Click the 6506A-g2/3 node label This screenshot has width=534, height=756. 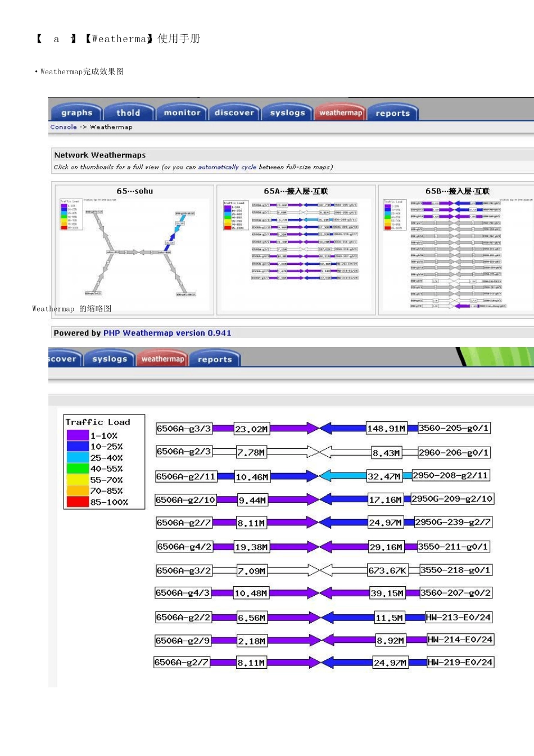coord(184,452)
